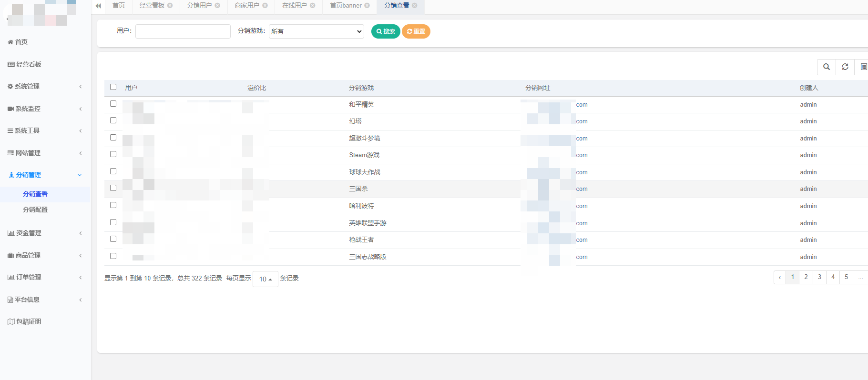Image resolution: width=868 pixels, height=380 pixels.
Task: Close the 经营看板 tab with its x icon
Action: tap(170, 6)
